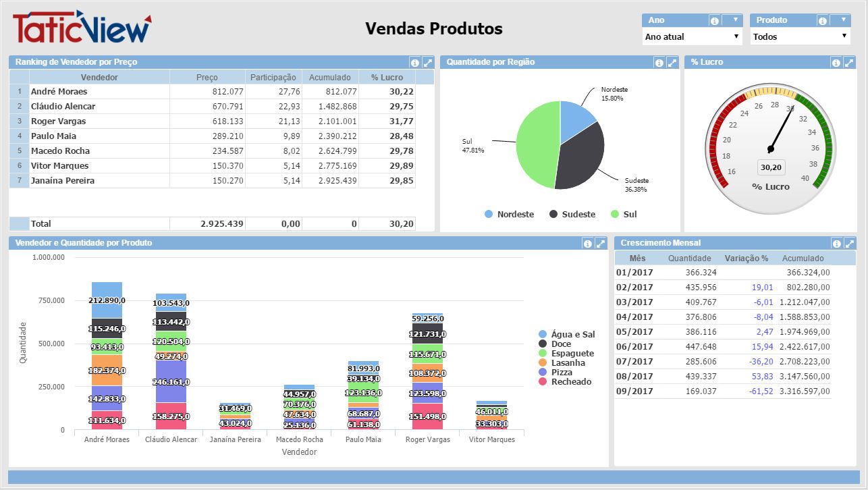Maximize the % Lucro gauge panel

click(848, 62)
